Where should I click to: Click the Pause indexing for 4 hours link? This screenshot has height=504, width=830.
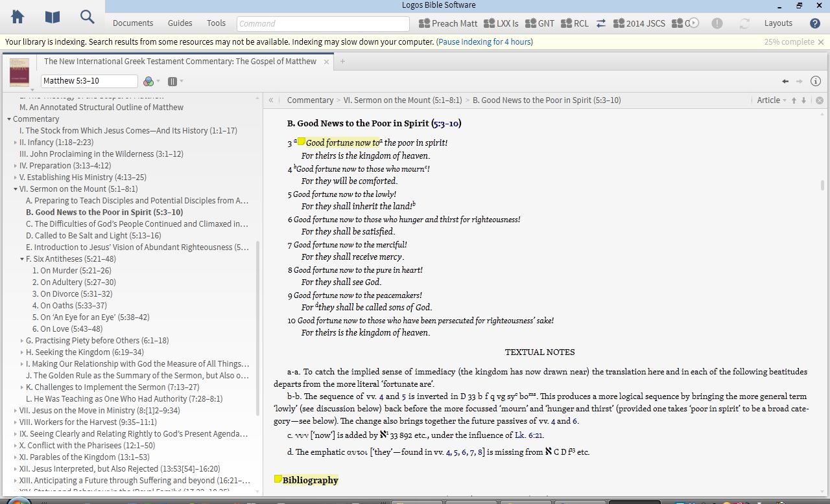[484, 42]
